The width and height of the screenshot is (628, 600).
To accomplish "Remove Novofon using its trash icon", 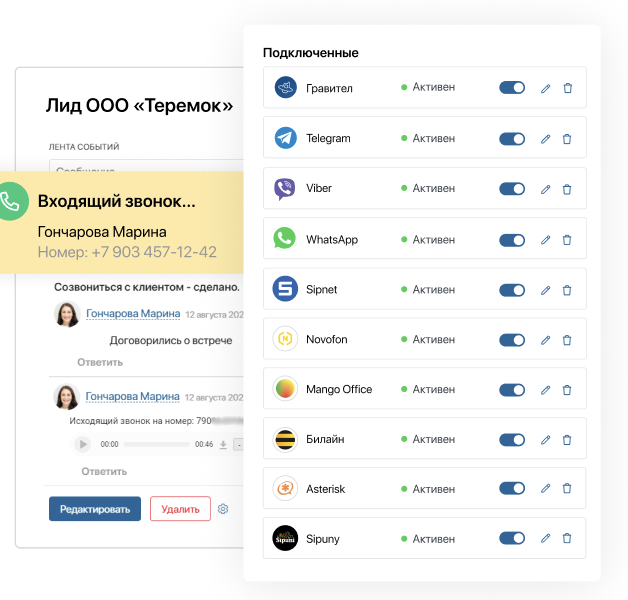I will click(x=567, y=340).
